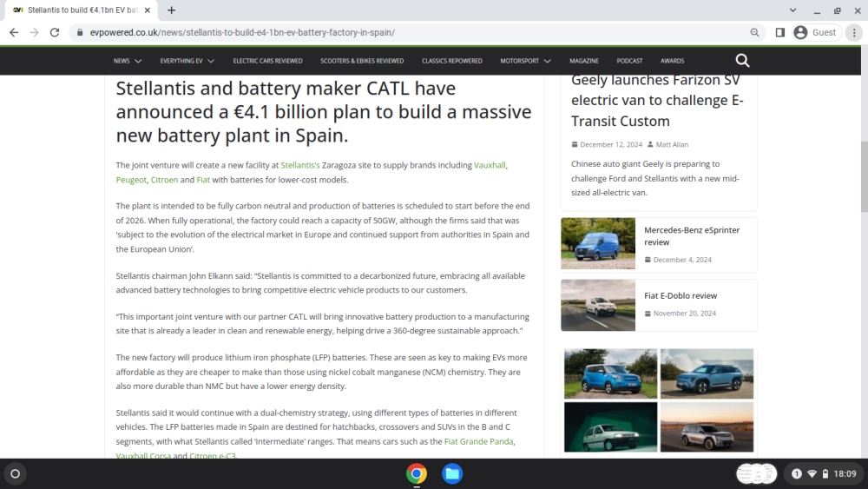Click the December 4, 2024 date

pyautogui.click(x=682, y=260)
